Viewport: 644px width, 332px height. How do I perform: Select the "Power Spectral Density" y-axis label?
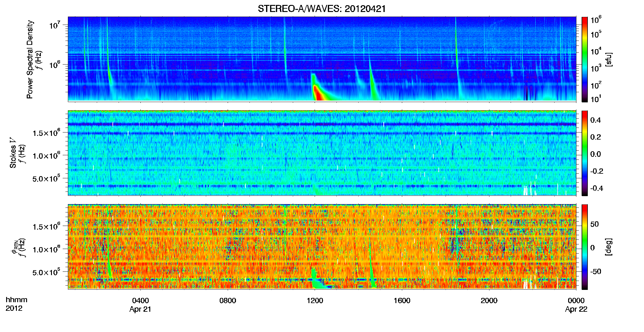pyautogui.click(x=30, y=59)
